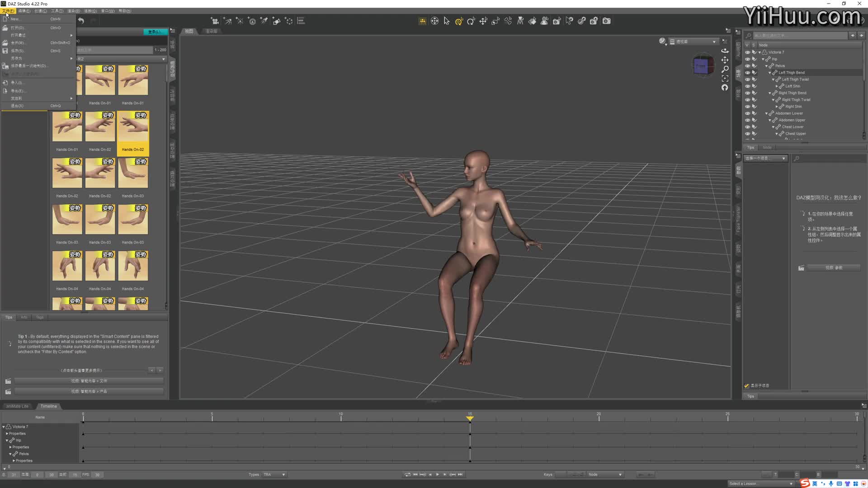Select the Rotate tool icon
868x488 pixels.
[x=471, y=21]
